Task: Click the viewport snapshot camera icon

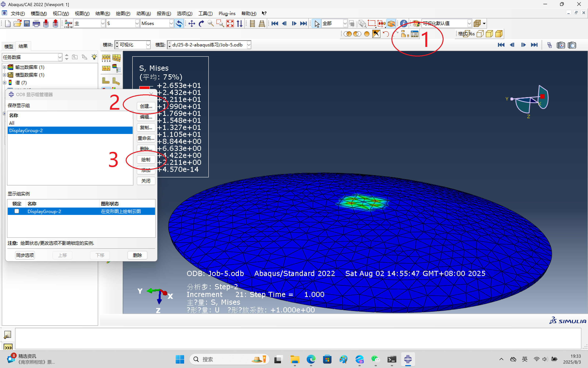Action: [572, 45]
